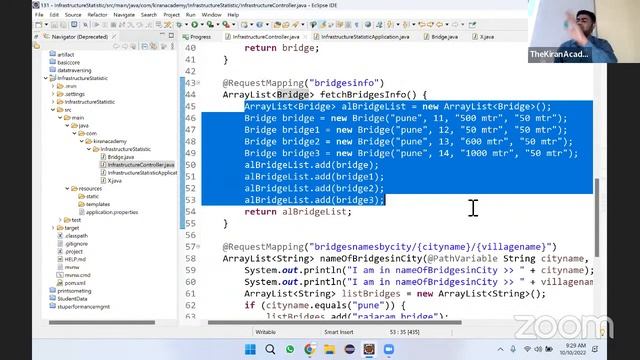This screenshot has height=360, width=640.
Task: Click the green Run button icon
Action: (x=195, y=25)
